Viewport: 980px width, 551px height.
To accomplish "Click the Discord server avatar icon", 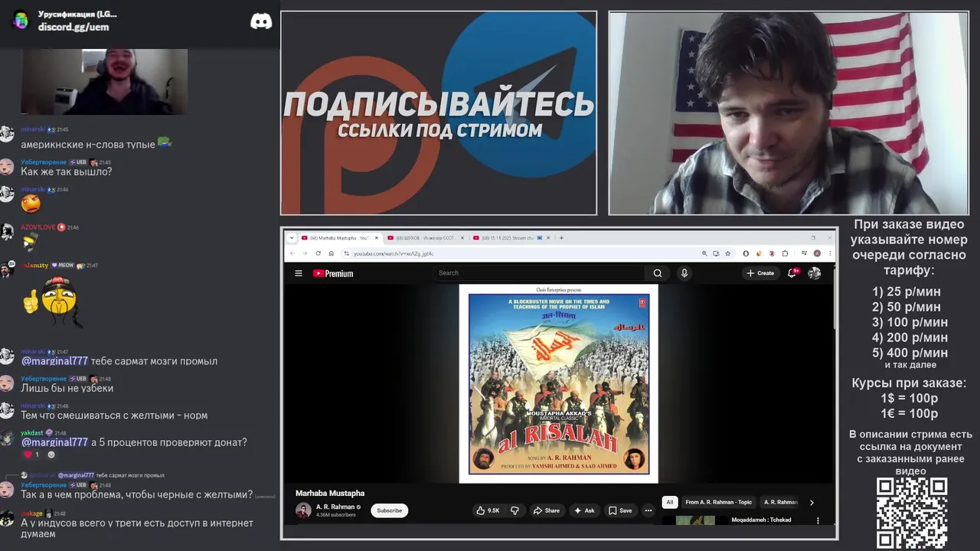I will click(21, 21).
